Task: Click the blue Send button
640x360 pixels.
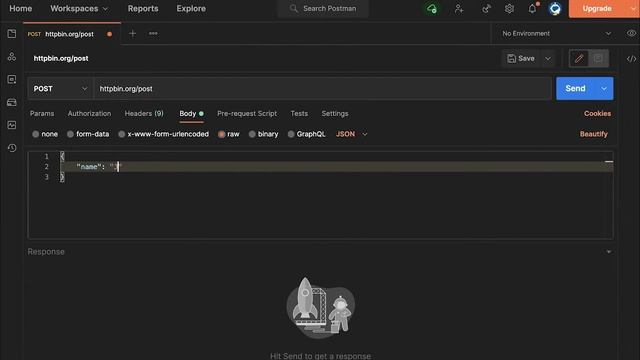Action: pyautogui.click(x=576, y=89)
